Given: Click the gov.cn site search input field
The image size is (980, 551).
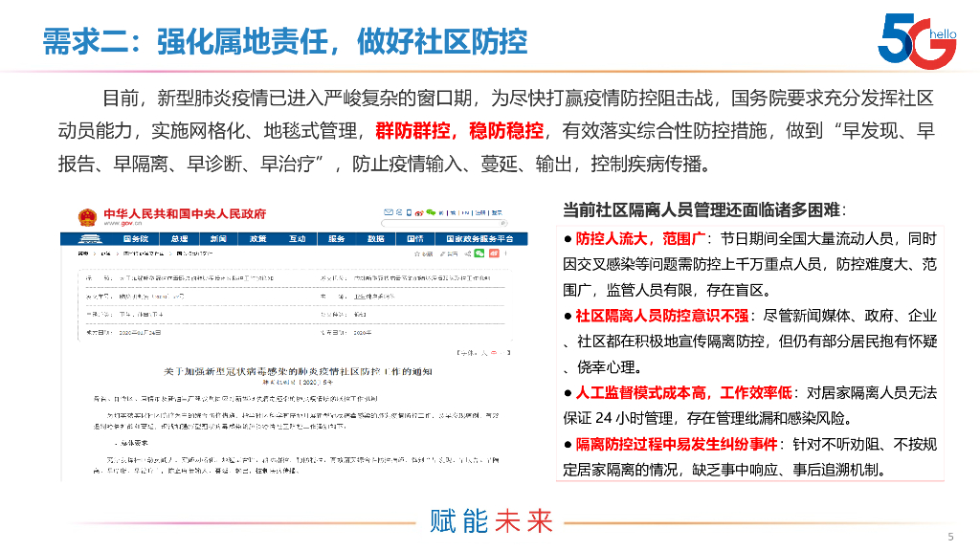Looking at the screenshot, I should coord(444,223).
